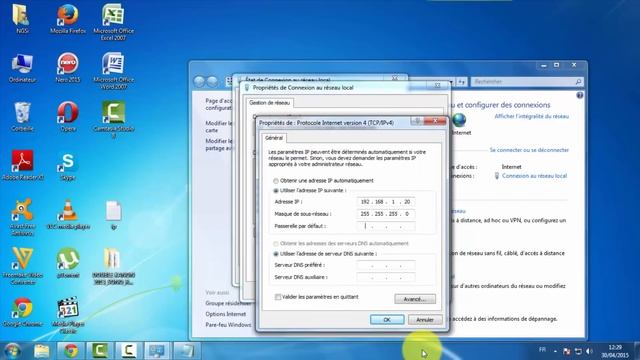Switch to Camtasia Recorder taskbar button

129,351
